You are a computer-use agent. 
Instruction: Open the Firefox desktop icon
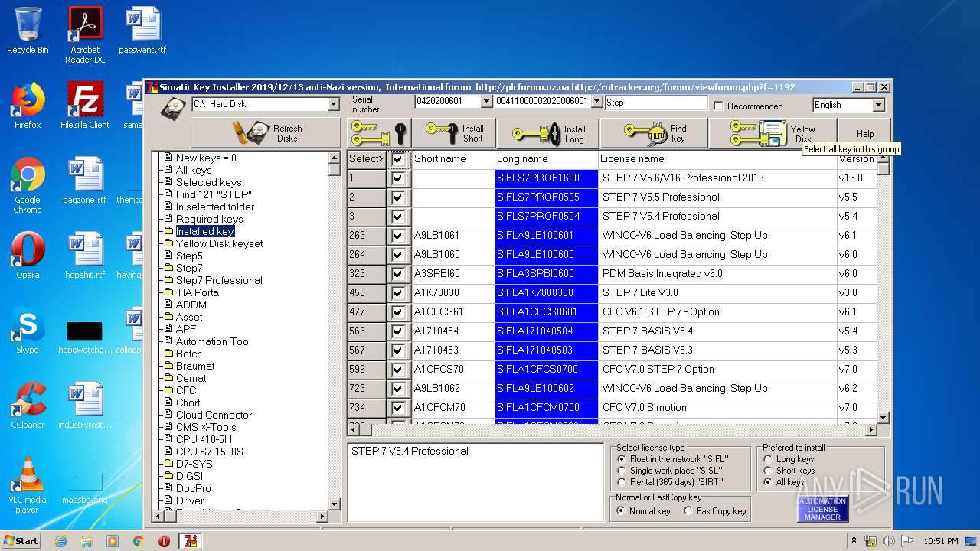point(28,106)
